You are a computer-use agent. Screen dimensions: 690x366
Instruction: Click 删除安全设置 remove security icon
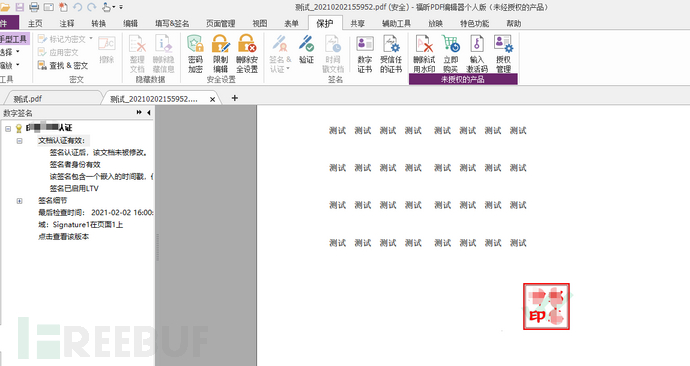pyautogui.click(x=246, y=54)
